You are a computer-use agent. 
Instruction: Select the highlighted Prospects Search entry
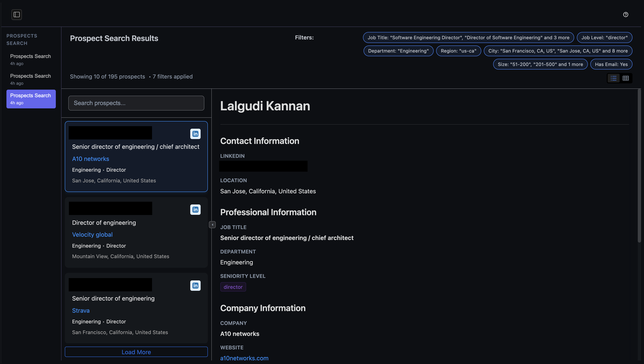(31, 99)
